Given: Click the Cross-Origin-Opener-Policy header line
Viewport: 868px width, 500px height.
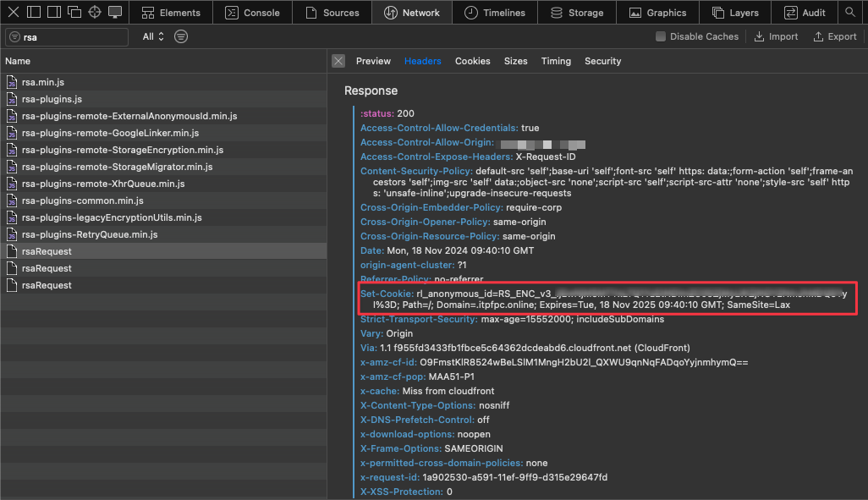Looking at the screenshot, I should 453,222.
